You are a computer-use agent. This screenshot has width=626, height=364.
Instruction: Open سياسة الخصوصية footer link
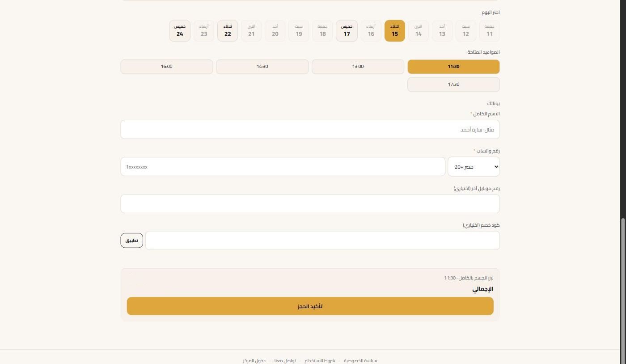pos(360,361)
